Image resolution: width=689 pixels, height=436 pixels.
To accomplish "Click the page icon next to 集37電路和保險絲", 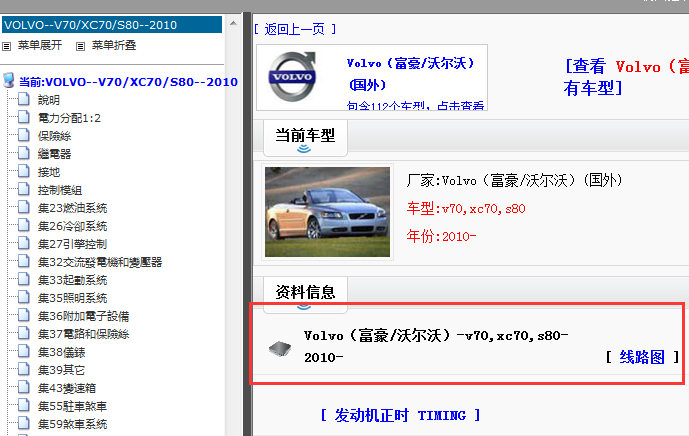I will coord(24,334).
